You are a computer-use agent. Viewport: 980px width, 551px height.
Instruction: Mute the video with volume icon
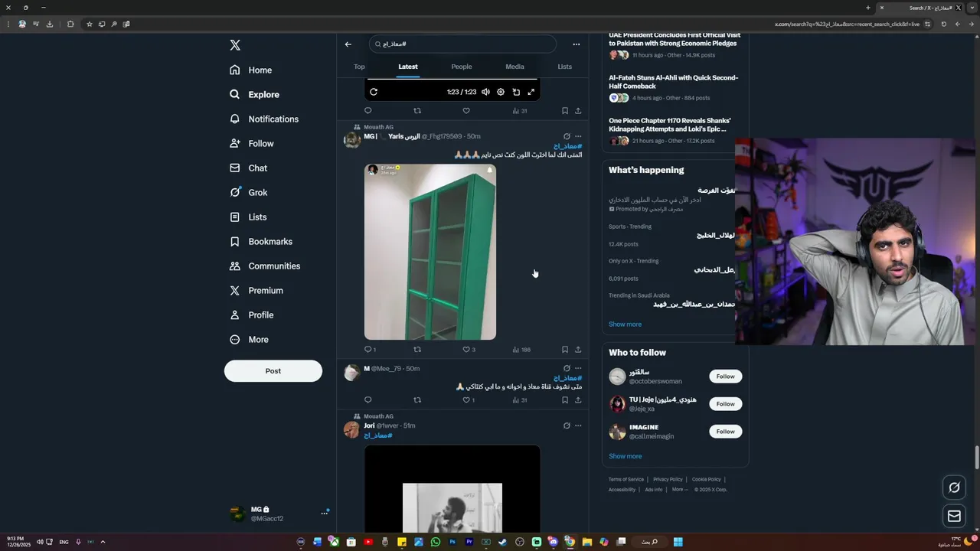pyautogui.click(x=485, y=92)
